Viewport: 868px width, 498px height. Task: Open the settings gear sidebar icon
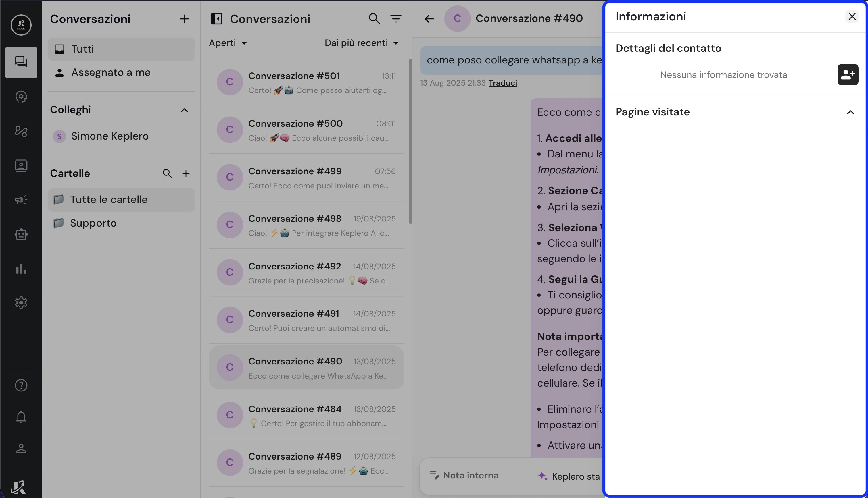tap(21, 303)
